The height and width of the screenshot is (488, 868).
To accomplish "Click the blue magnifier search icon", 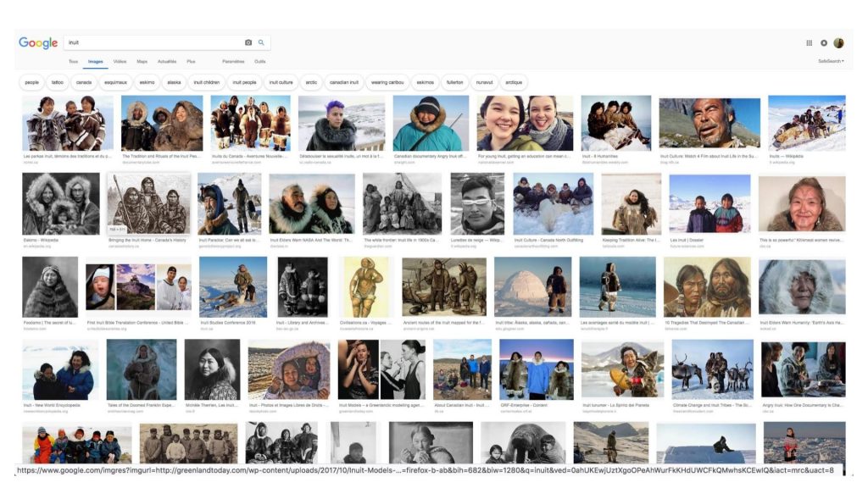I will click(261, 42).
